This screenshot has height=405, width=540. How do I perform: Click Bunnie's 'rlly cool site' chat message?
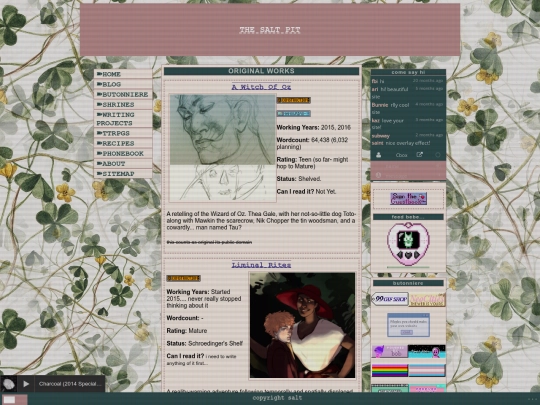[390, 108]
